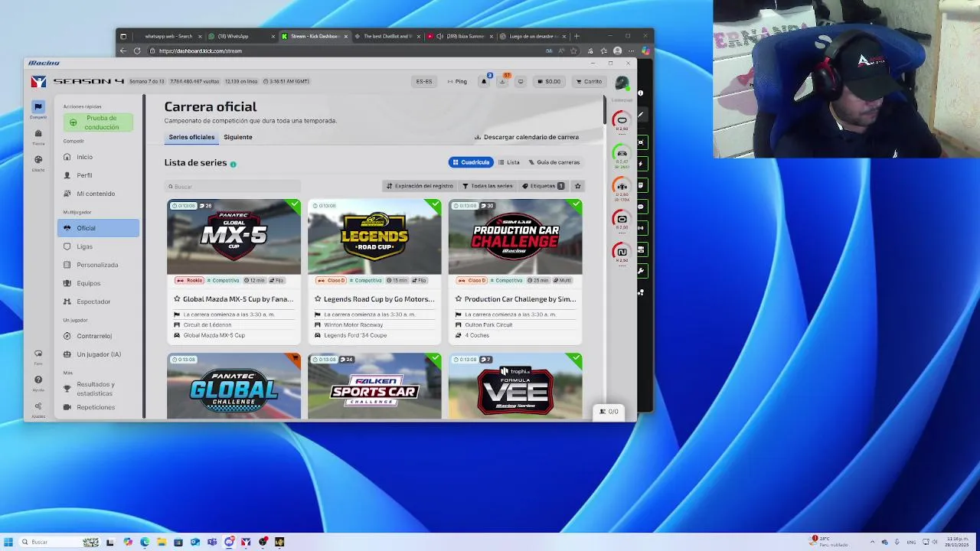This screenshot has width=980, height=551.
Task: Open the Etiquetas tags dropdown
Action: (x=543, y=186)
